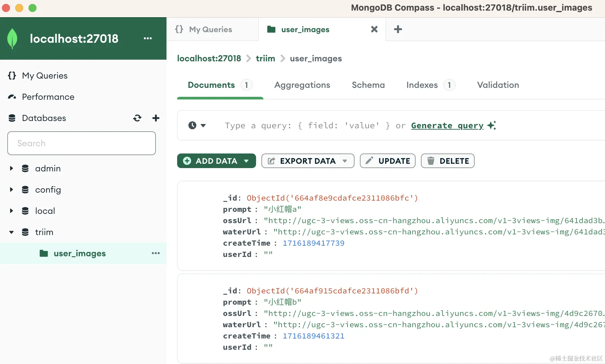Close the user_images tab
The width and height of the screenshot is (605, 364).
click(x=374, y=29)
